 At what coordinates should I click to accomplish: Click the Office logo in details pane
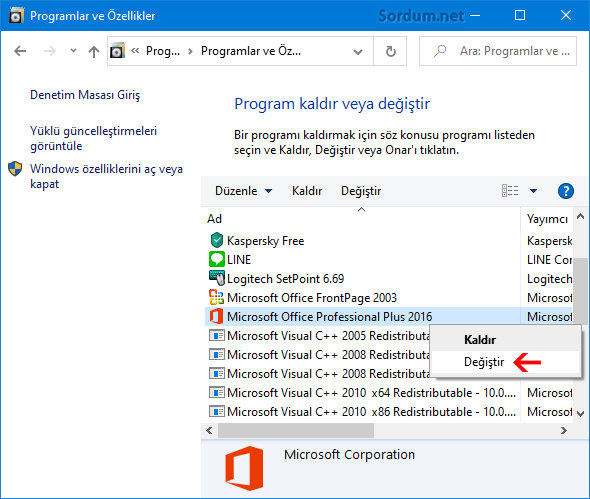tap(244, 468)
